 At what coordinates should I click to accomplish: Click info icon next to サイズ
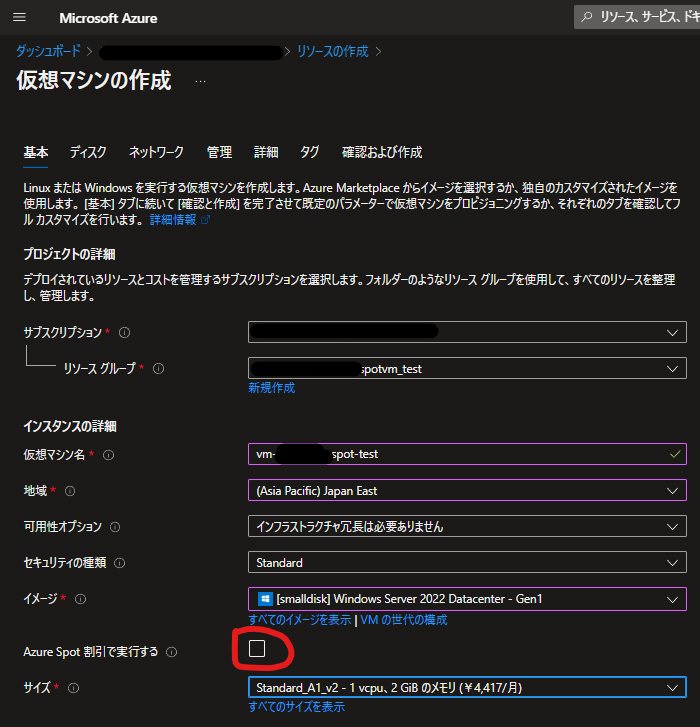pyautogui.click(x=74, y=688)
